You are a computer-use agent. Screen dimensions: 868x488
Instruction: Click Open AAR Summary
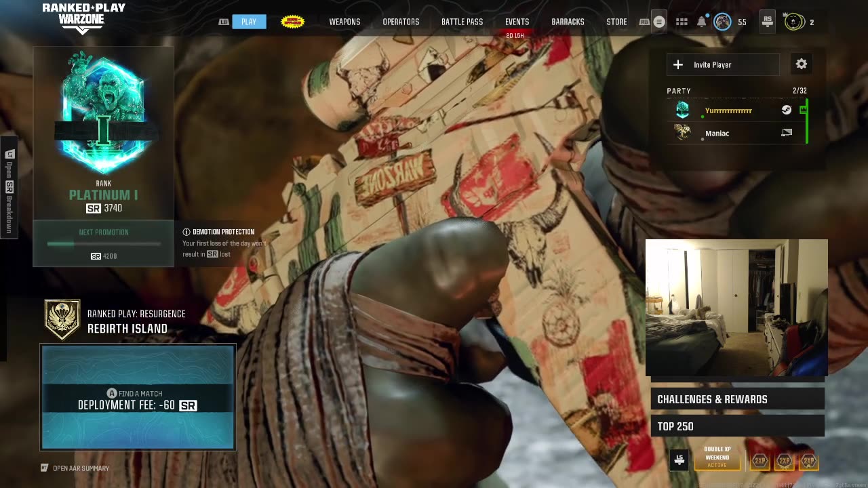click(81, 468)
